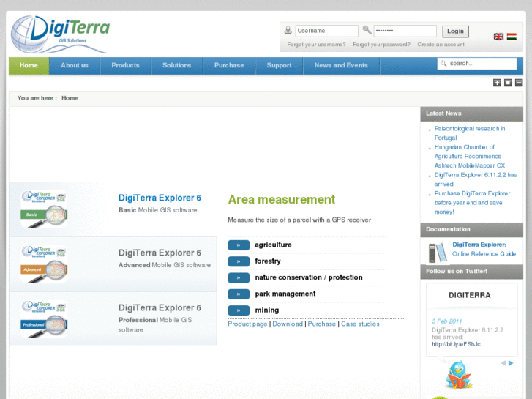This screenshot has width=532, height=399.
Task: Click the Area measurement heading
Action: click(282, 199)
